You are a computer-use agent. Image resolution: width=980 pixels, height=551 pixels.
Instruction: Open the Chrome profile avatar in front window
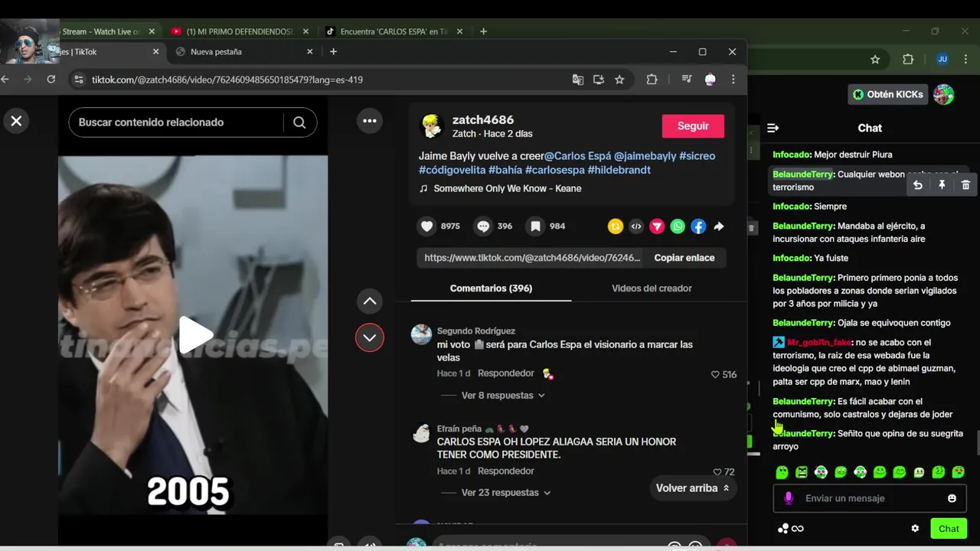tap(710, 80)
